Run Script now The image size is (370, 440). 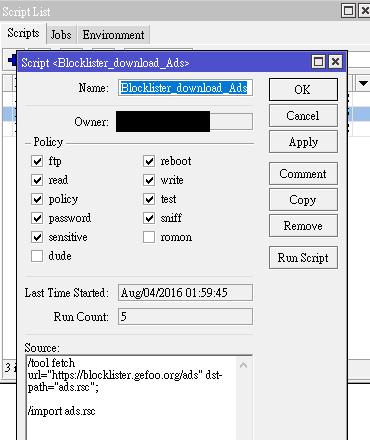pyautogui.click(x=303, y=258)
